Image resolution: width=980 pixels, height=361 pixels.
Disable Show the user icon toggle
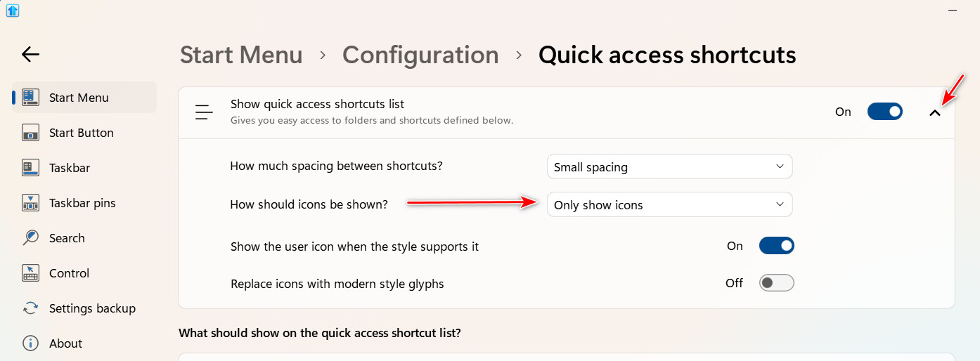776,246
